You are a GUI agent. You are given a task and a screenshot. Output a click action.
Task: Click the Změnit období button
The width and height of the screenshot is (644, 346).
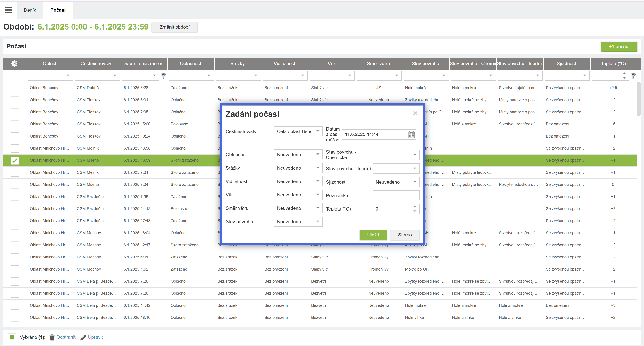pos(174,27)
